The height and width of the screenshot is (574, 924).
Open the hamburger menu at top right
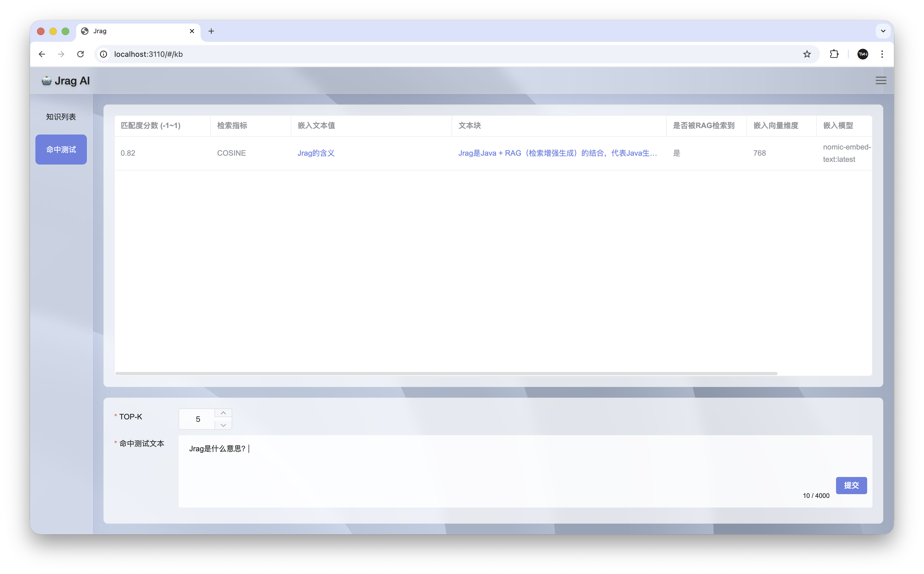[x=881, y=80]
